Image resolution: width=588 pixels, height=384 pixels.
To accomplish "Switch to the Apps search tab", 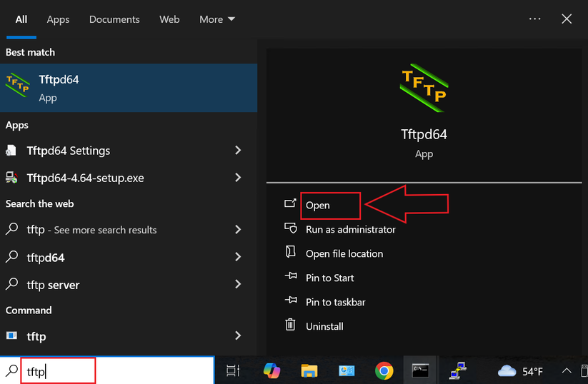I will [x=58, y=19].
